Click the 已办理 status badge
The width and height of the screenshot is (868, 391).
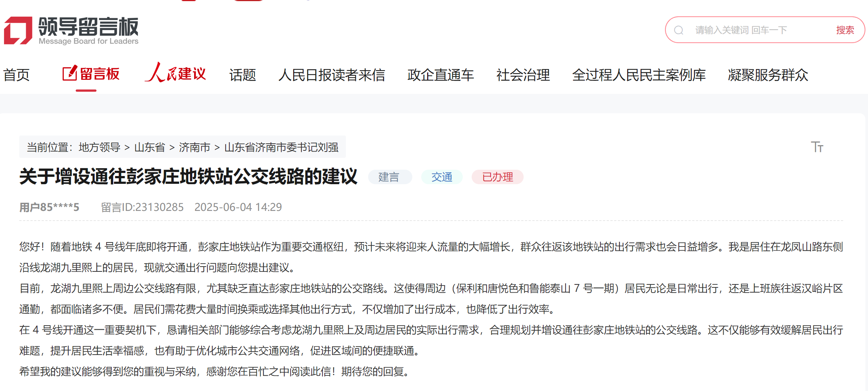(x=497, y=177)
